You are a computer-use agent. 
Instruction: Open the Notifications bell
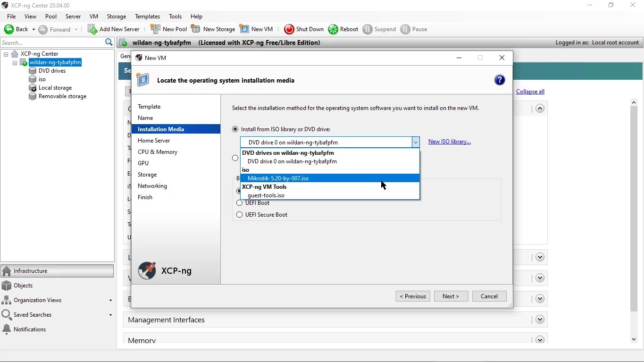pyautogui.click(x=7, y=329)
